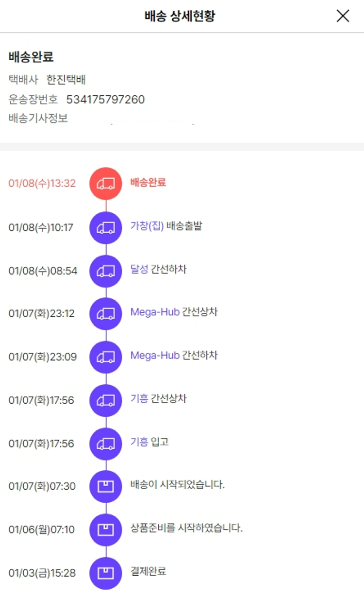The height and width of the screenshot is (614, 364).
Task: Click the box icon for 결제완료
Action: 106,573
